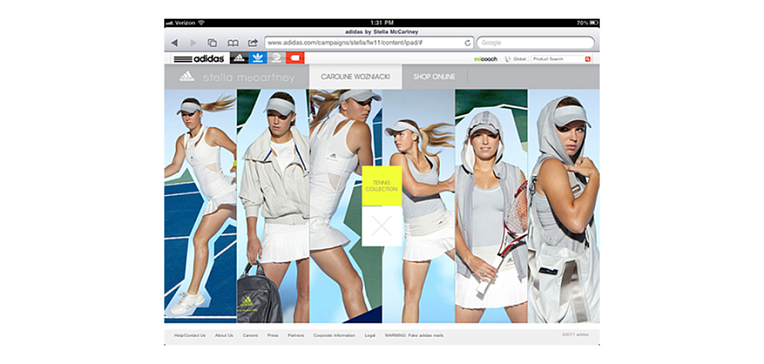Open the Safari pages/tabs icon

[x=212, y=43]
